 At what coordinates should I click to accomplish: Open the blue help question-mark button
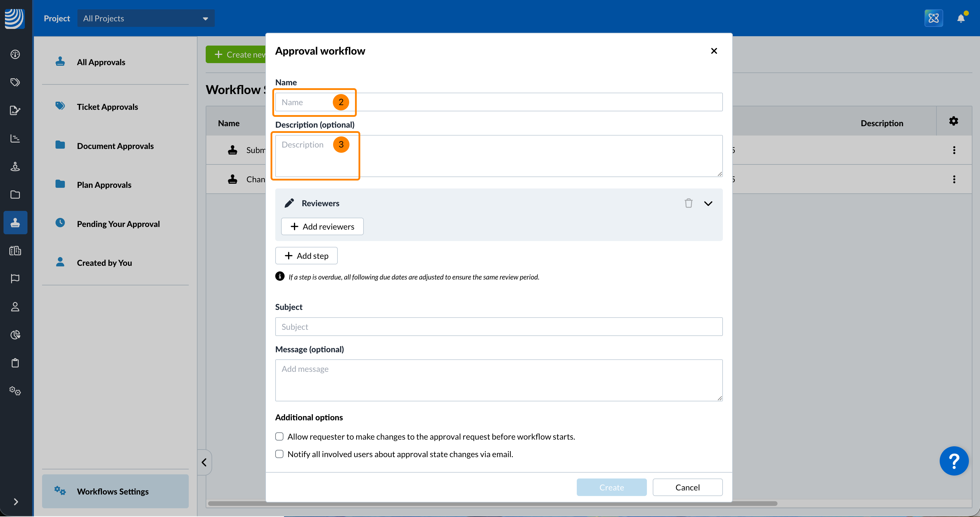[x=954, y=461]
